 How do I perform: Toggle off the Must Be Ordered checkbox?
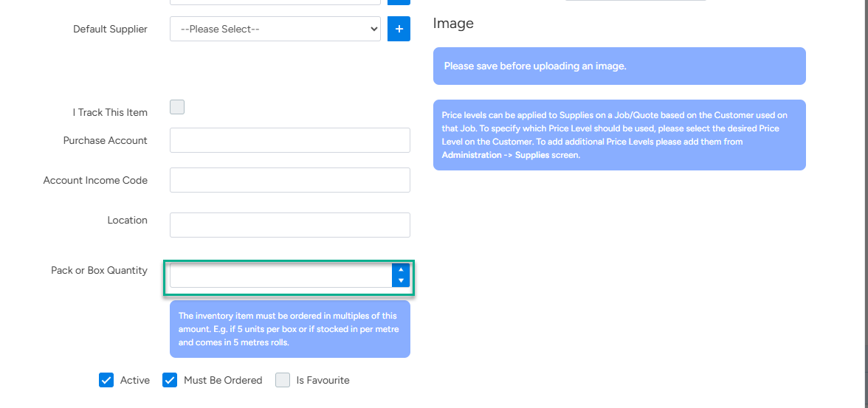coord(170,380)
